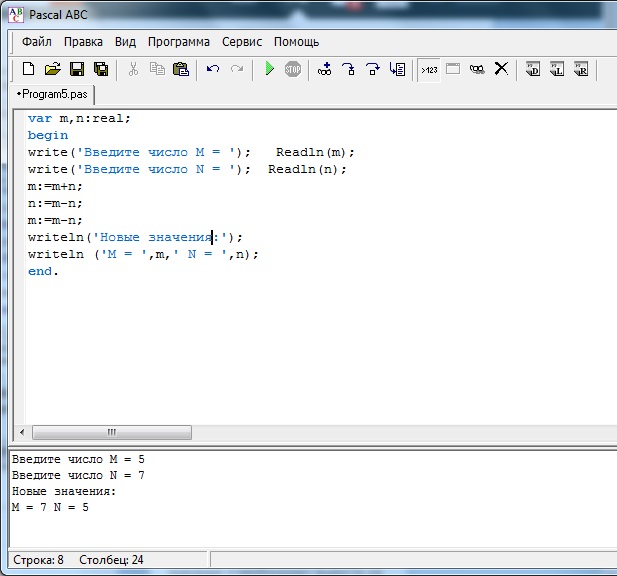Screen dimensions: 617x576
Task: Open the Помощь menu
Action: point(296,42)
